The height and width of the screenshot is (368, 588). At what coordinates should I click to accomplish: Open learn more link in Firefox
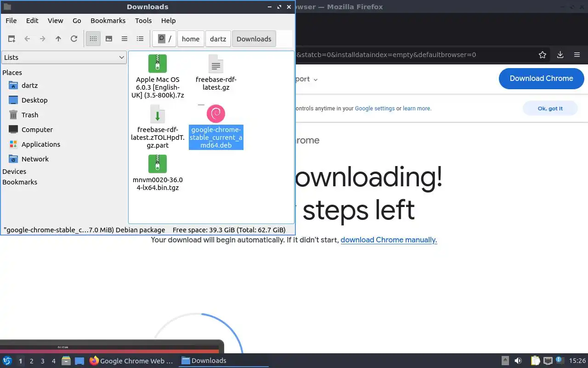(417, 109)
